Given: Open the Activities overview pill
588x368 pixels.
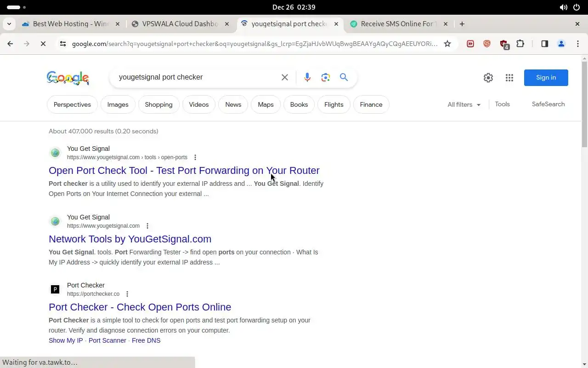Looking at the screenshot, I should click(17, 7).
